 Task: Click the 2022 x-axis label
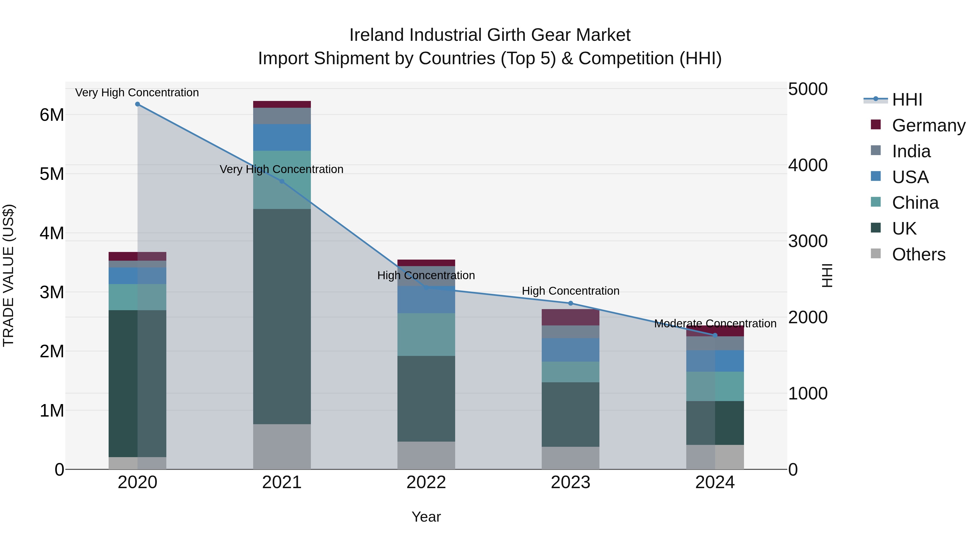(x=426, y=482)
